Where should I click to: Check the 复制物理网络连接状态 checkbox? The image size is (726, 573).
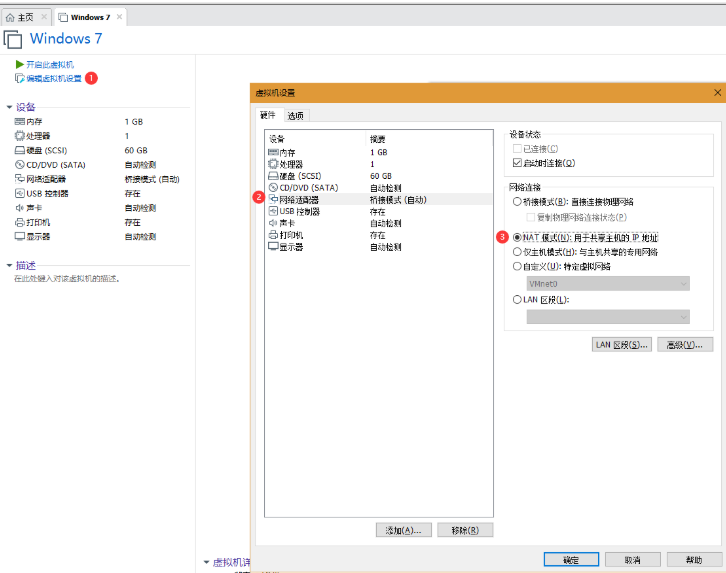click(x=531, y=217)
